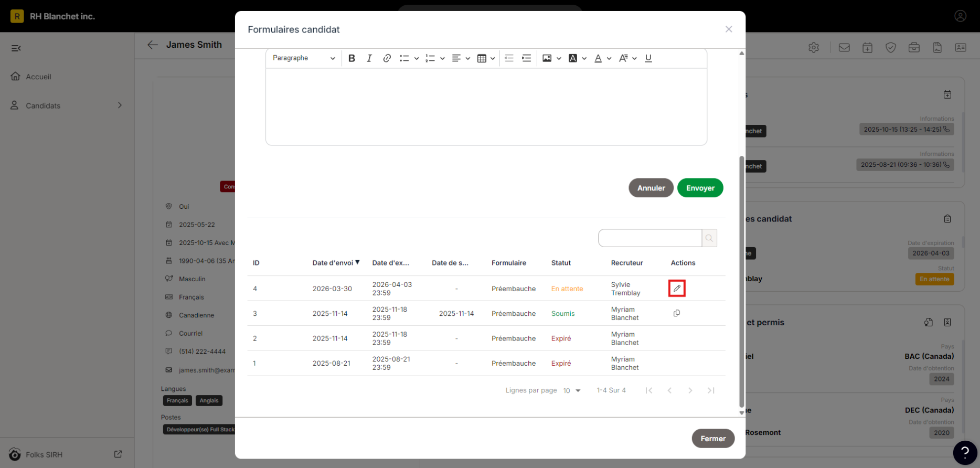Click the add calendar event icon
The width and height of the screenshot is (980, 468).
coord(868,48)
